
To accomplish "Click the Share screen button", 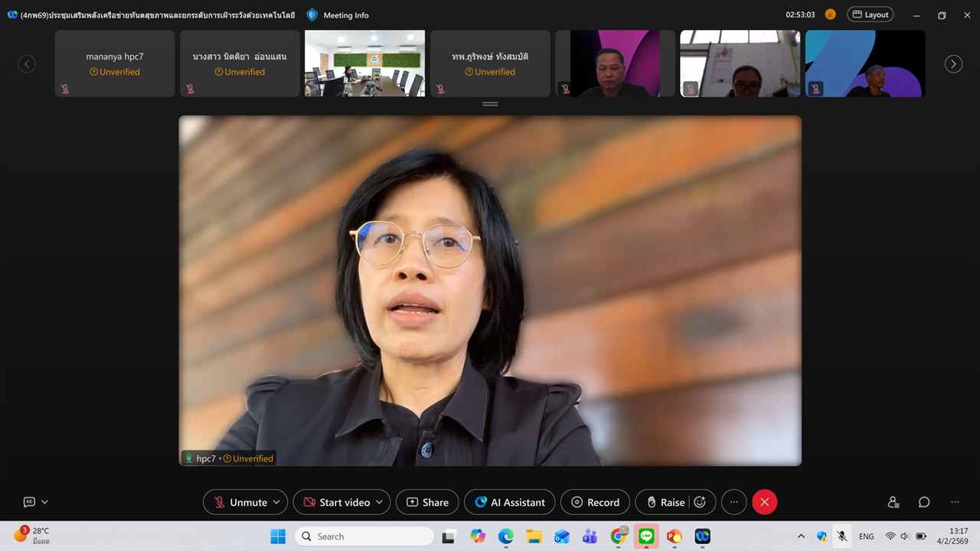I will pyautogui.click(x=427, y=502).
